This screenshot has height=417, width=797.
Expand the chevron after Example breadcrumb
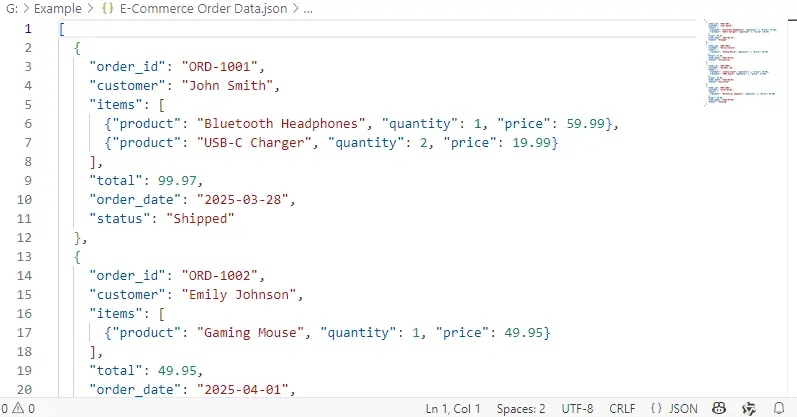click(90, 9)
